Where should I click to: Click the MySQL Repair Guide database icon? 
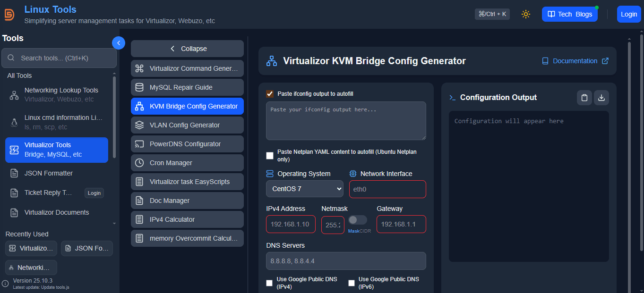[139, 87]
